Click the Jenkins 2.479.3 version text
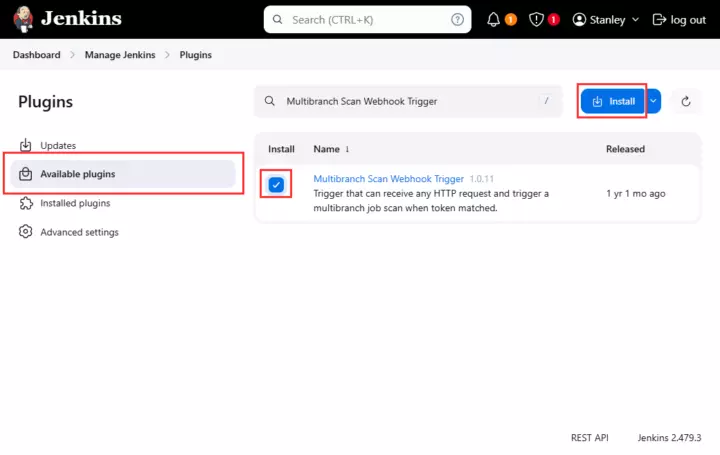 tap(669, 438)
